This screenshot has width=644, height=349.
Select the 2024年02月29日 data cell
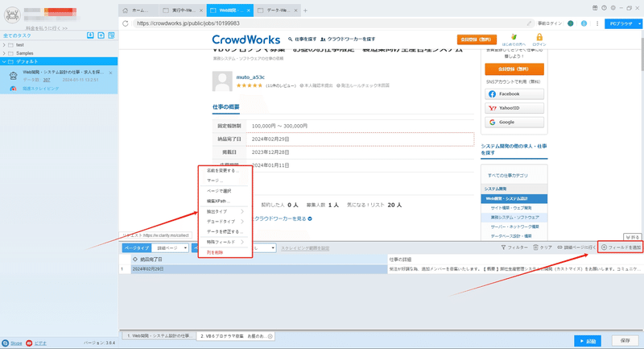(259, 269)
